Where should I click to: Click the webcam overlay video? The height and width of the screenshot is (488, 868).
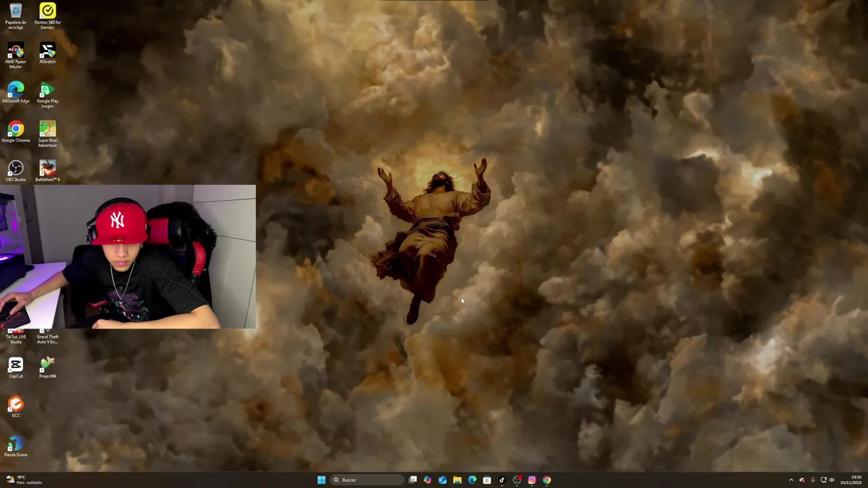[128, 257]
